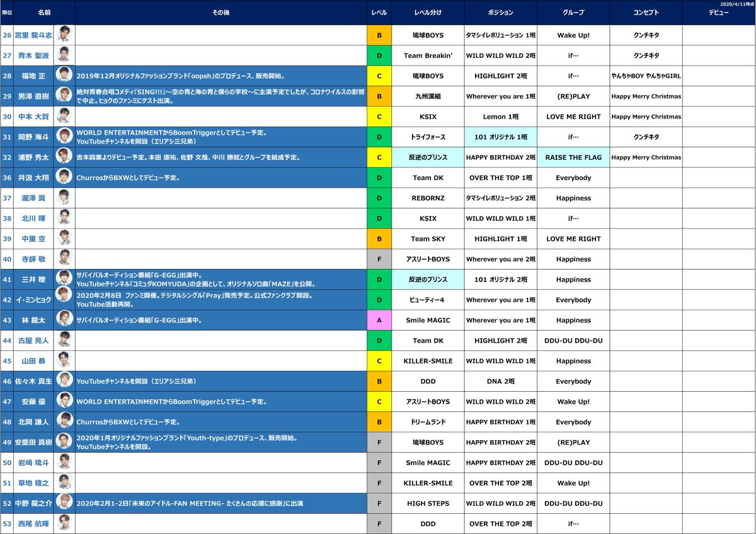The width and height of the screenshot is (756, 534).
Task: Select the やんちゃBOY やんちゃGIRL concept cell
Action: click(646, 76)
